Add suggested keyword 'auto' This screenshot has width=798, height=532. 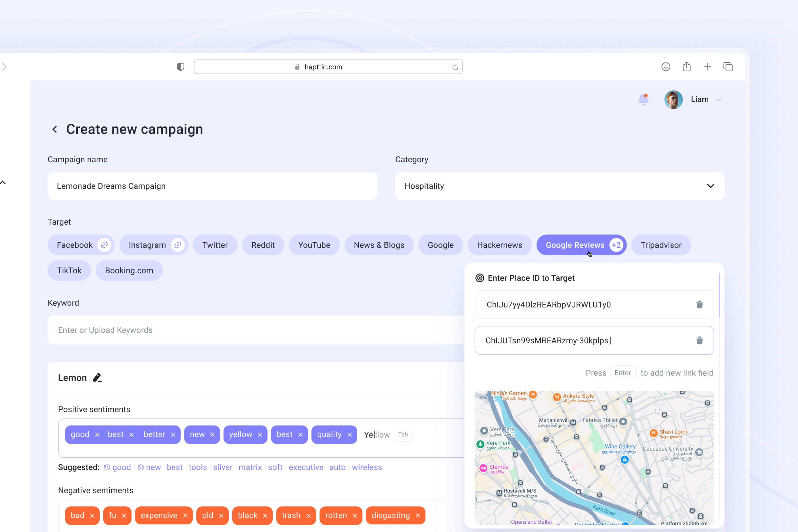click(337, 467)
